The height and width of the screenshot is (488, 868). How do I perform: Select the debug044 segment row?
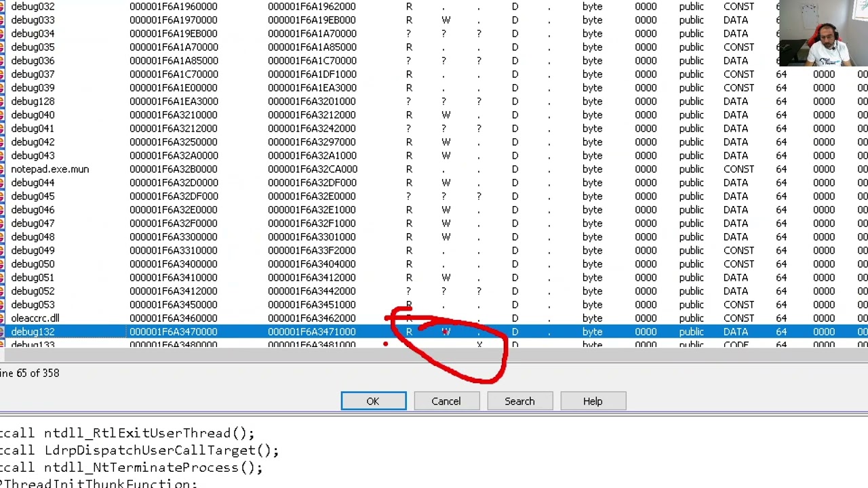434,182
